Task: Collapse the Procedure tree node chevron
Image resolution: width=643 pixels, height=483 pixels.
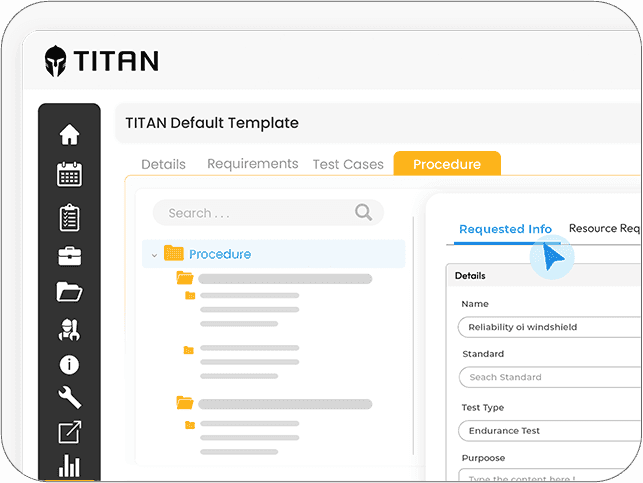Action: [154, 255]
